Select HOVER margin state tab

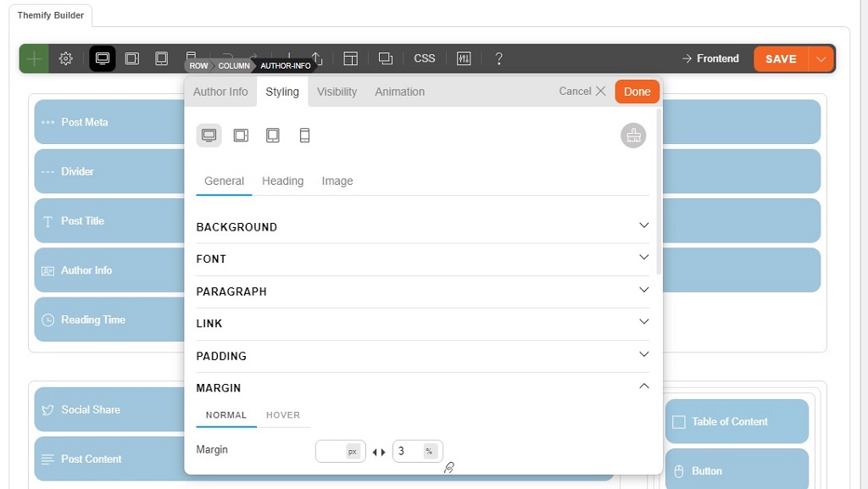click(283, 415)
